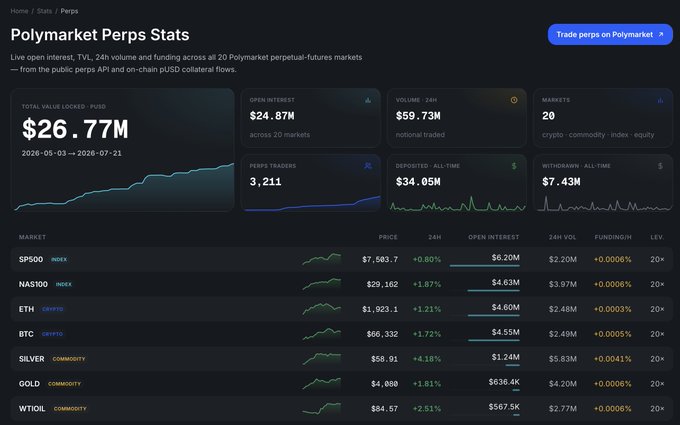680x425 pixels.
Task: Click the NAS100 price sparkline
Action: (x=321, y=284)
